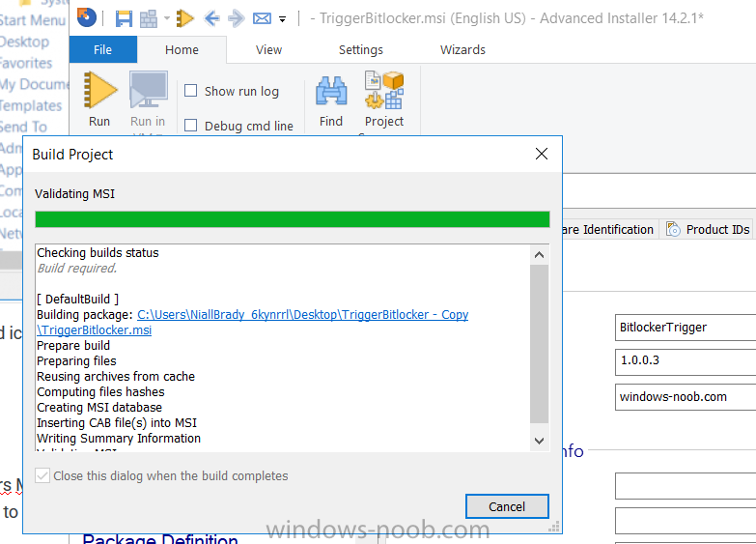Click the \TriggerBitlocker.msi link in build log
The height and width of the screenshot is (544, 756).
[x=95, y=330]
